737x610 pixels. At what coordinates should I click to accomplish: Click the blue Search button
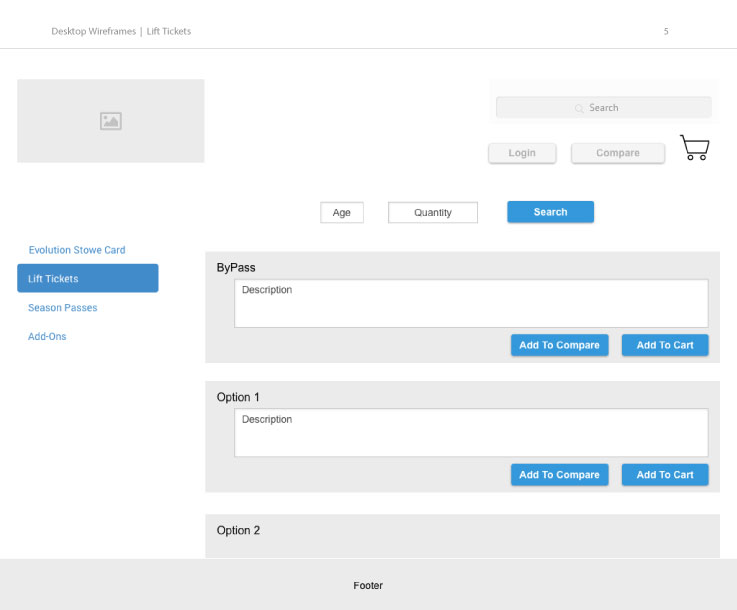pyautogui.click(x=550, y=212)
